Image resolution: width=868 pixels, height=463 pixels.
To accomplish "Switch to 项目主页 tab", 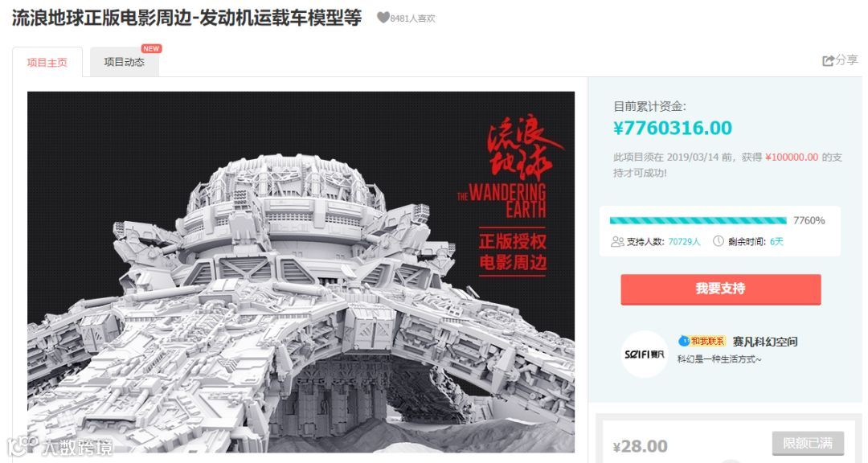I will point(47,63).
